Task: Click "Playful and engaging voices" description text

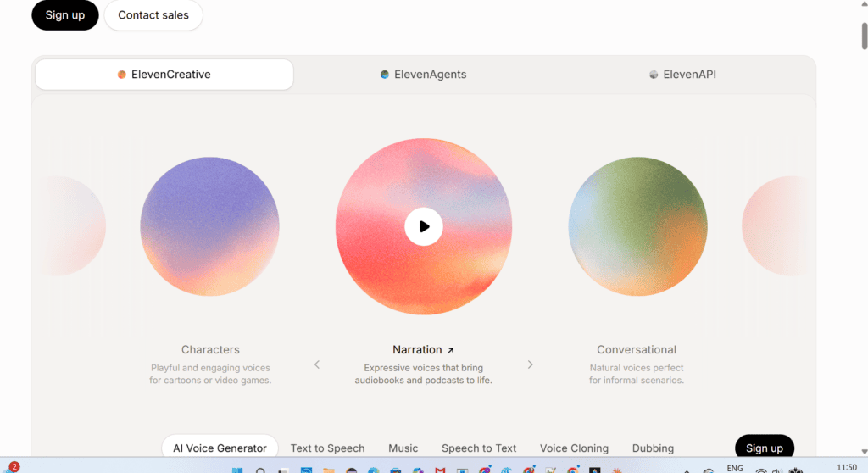Action: pos(210,368)
